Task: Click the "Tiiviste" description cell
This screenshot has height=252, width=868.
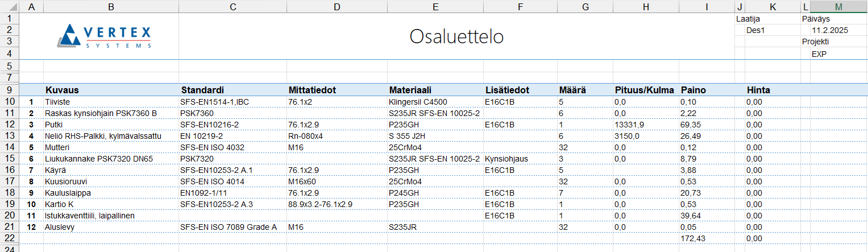Action: point(57,102)
